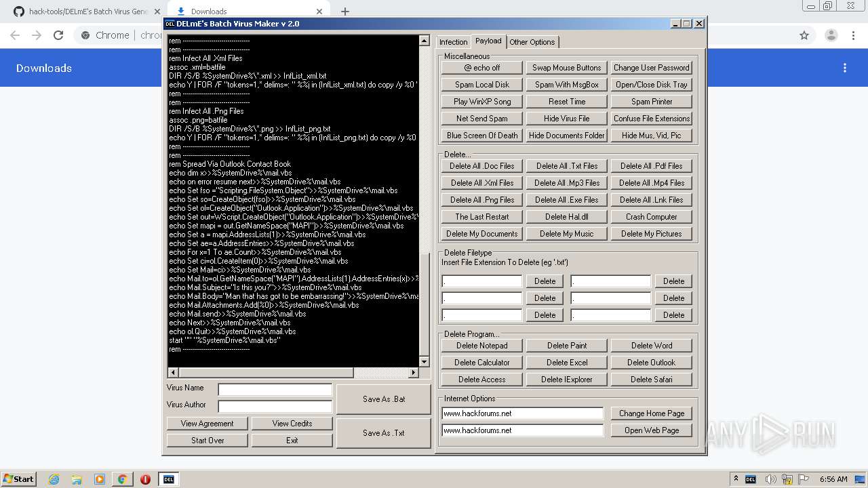Click Open Web Page button
Image resolution: width=868 pixels, height=488 pixels.
(652, 430)
